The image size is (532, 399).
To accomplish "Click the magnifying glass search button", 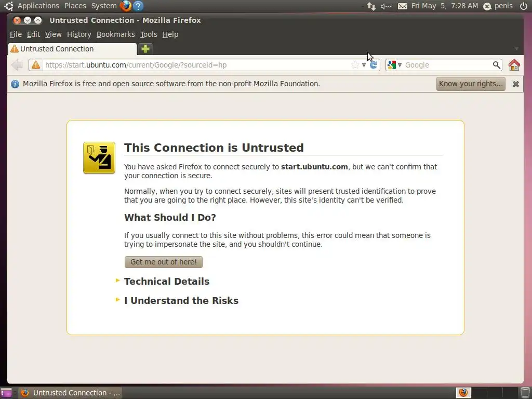I will (496, 65).
